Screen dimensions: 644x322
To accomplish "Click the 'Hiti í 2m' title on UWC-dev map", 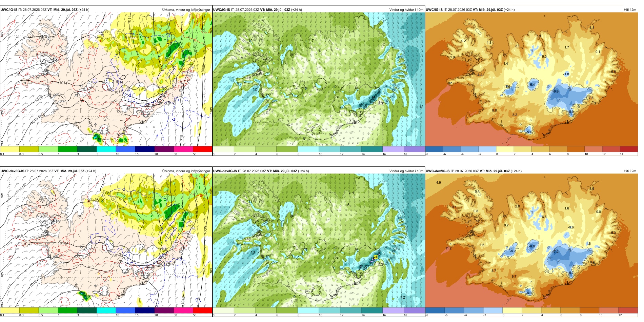I will 630,171.
